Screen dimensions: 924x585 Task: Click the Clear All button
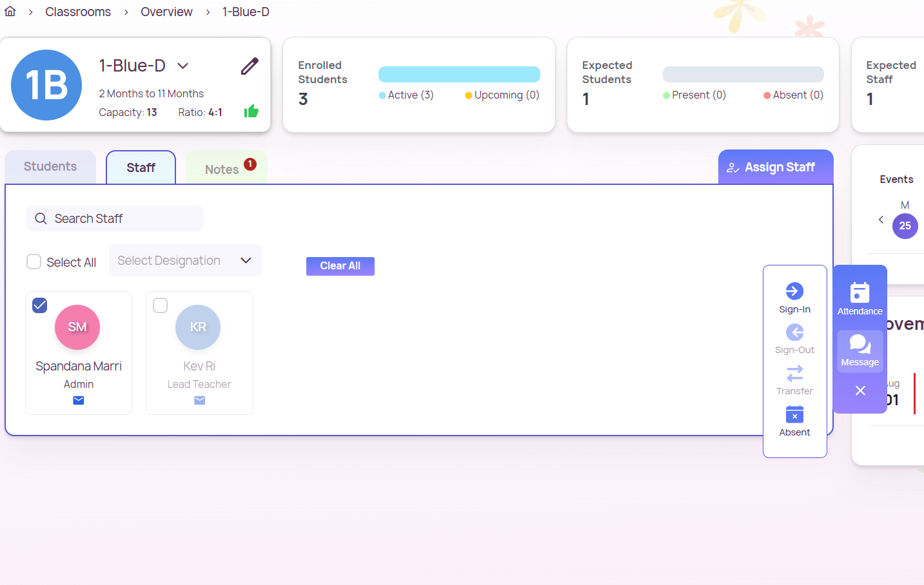340,266
